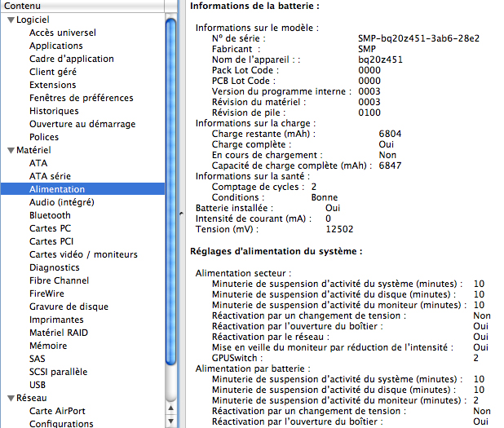Image resolution: width=504 pixels, height=428 pixels.
Task: Click Batterie installée value Oui
Action: [x=333, y=208]
